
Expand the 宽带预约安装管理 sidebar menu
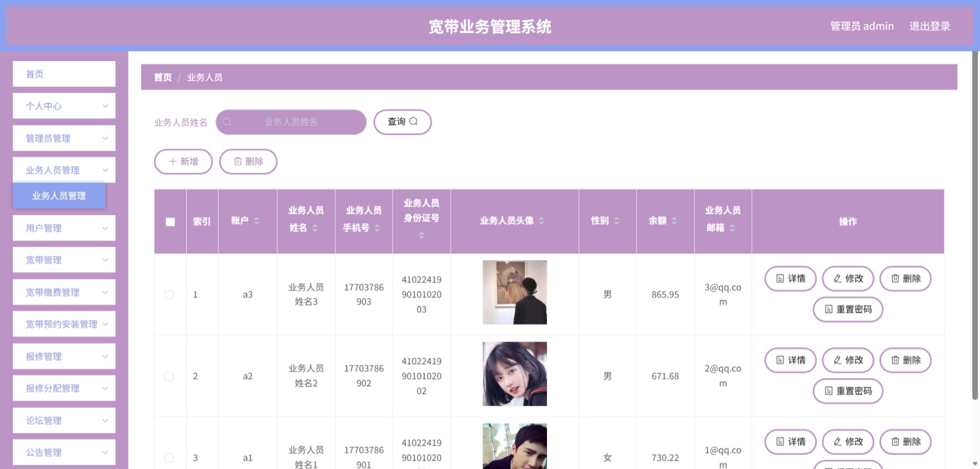pos(64,324)
